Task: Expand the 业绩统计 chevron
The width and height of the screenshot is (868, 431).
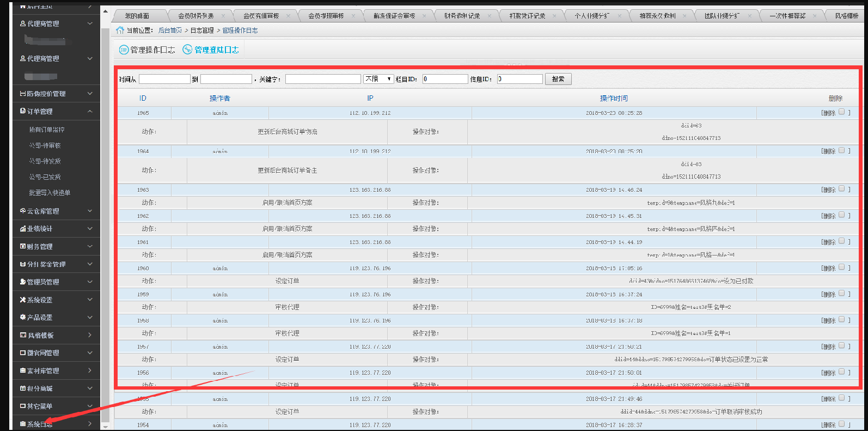Action: pyautogui.click(x=90, y=229)
